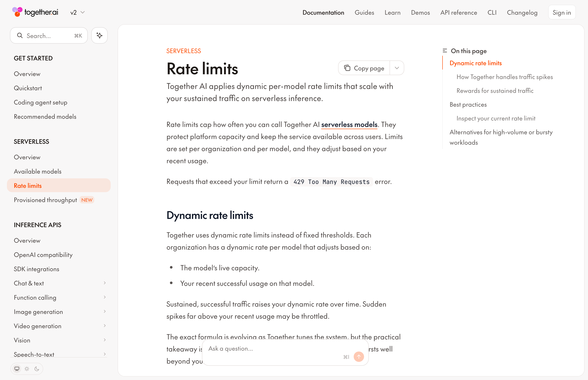The image size is (588, 380).
Task: Jump to Alternatives for high-volume workloads
Action: [501, 138]
